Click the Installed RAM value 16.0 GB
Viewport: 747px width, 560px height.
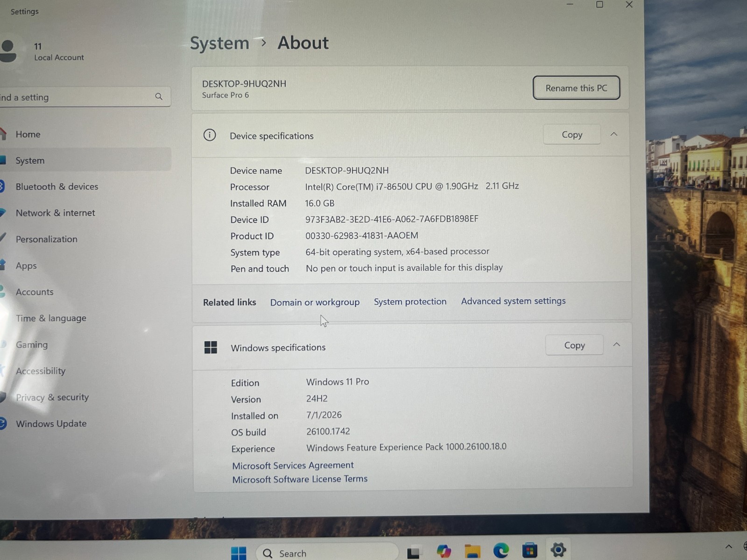pyautogui.click(x=320, y=203)
